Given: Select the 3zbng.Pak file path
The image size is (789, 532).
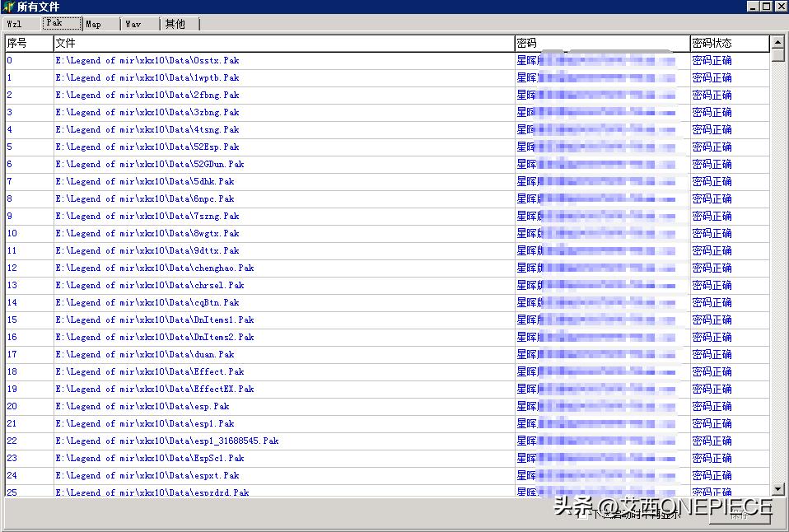Looking at the screenshot, I should click(147, 112).
